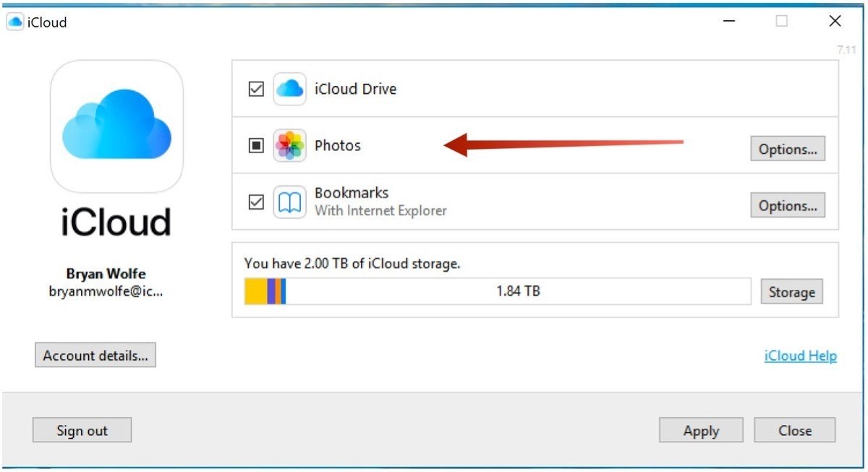Screen dimensions: 868x472
Task: Open Account details
Action: [x=95, y=355]
